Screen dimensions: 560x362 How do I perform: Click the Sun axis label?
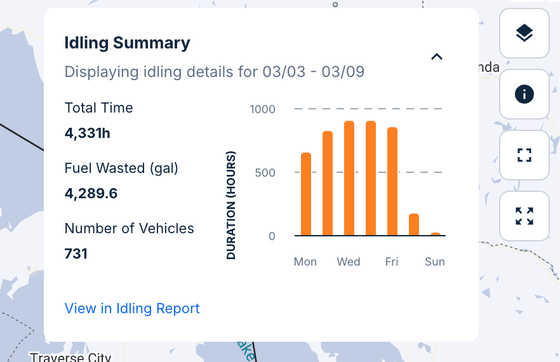[435, 262]
